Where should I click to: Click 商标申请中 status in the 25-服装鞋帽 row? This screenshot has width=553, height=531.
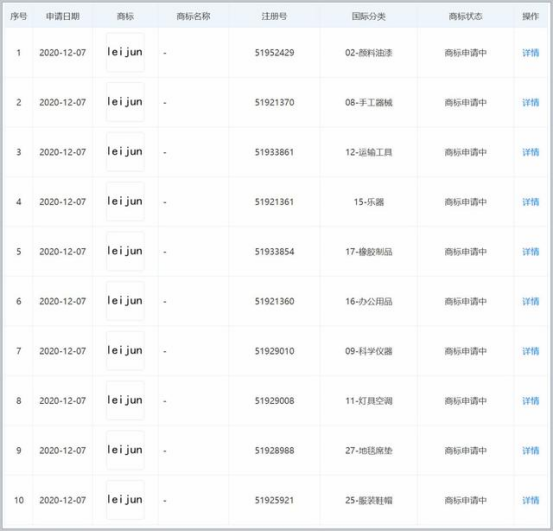(466, 500)
